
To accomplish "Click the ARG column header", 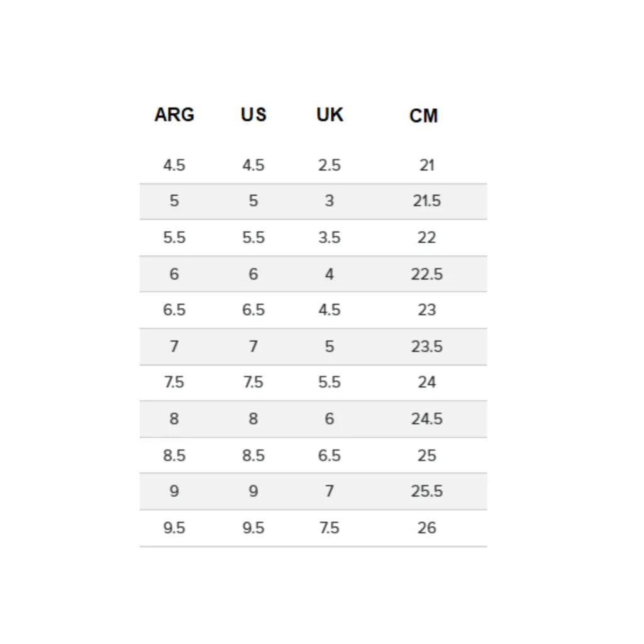I will (174, 114).
